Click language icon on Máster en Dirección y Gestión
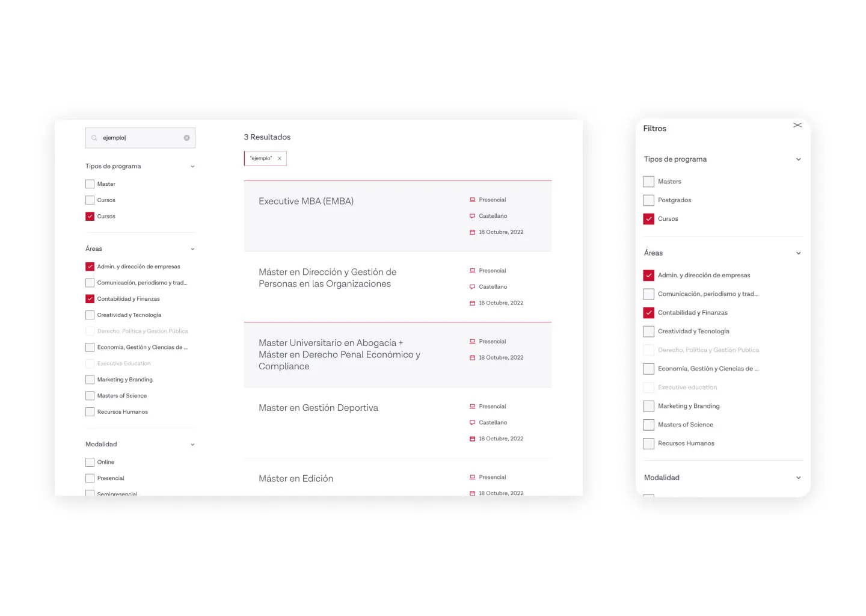The height and width of the screenshot is (616, 866). click(x=473, y=287)
